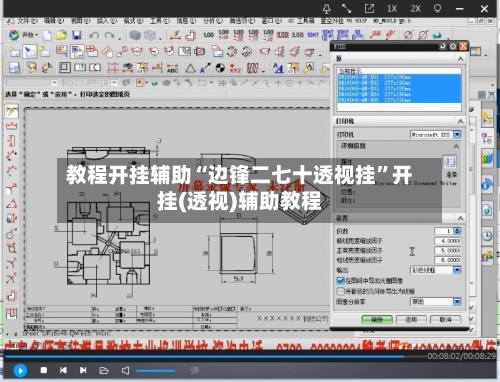Open the Insert menu (插入)
The width and height of the screenshot is (500, 382).
pos(107,21)
